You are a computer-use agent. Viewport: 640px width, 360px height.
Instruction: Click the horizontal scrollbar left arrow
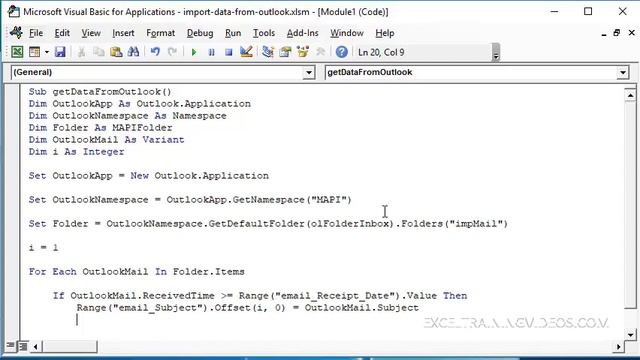click(x=36, y=347)
